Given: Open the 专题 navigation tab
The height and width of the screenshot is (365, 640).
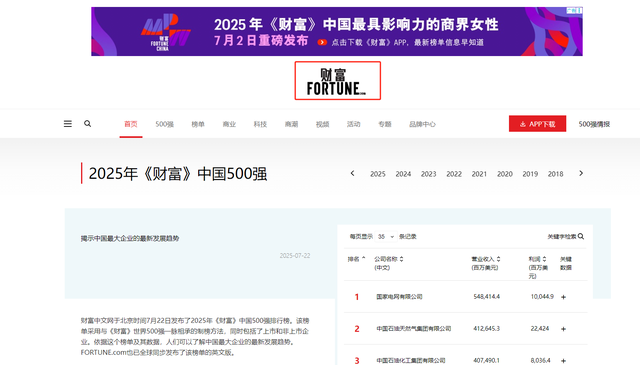Looking at the screenshot, I should pos(384,124).
